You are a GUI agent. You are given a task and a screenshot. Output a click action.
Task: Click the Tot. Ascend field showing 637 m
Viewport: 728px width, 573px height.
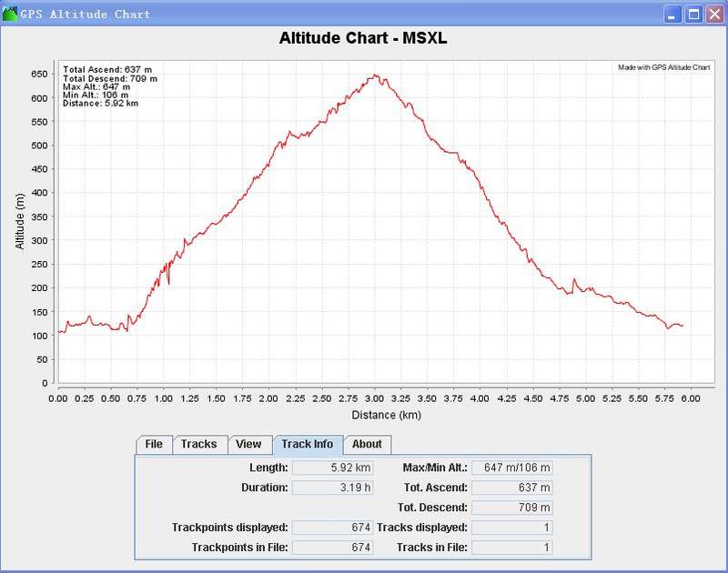click(x=512, y=488)
